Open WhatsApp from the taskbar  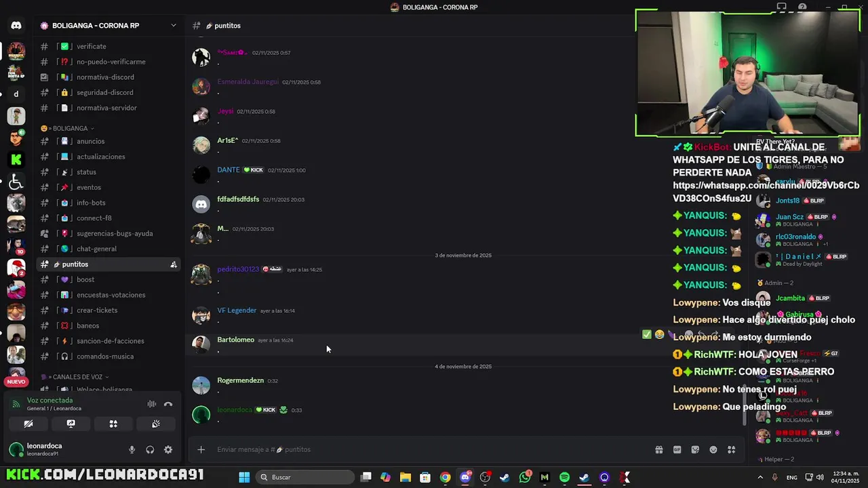click(525, 477)
